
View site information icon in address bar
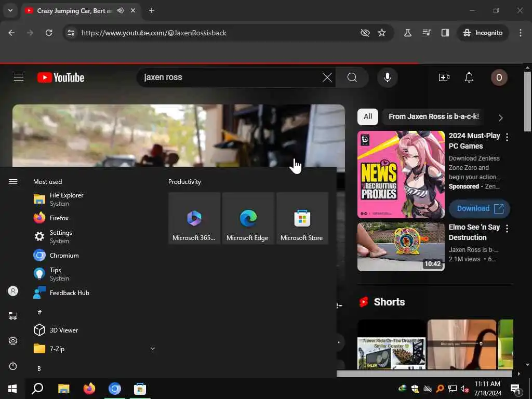[x=71, y=33]
